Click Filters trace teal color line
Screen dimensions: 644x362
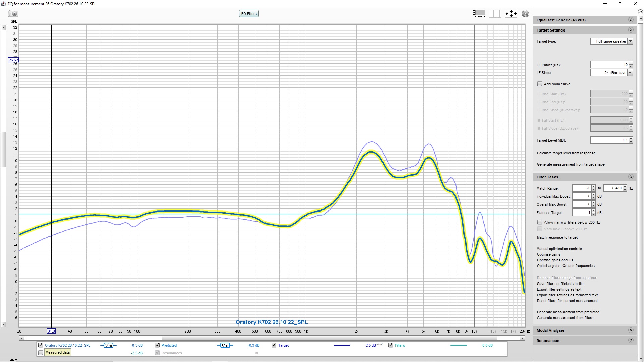(459, 345)
